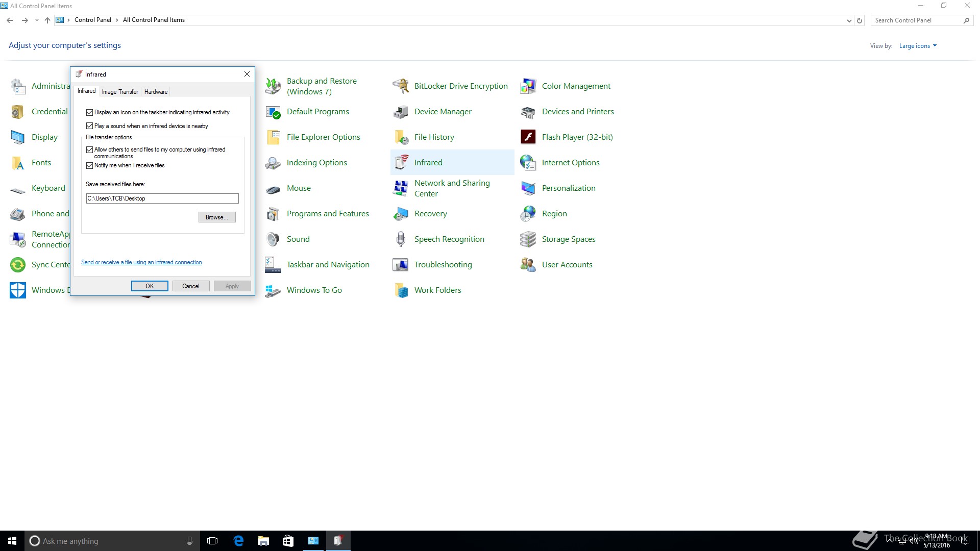980x551 pixels.
Task: Open Speech Recognition icon
Action: coord(401,239)
